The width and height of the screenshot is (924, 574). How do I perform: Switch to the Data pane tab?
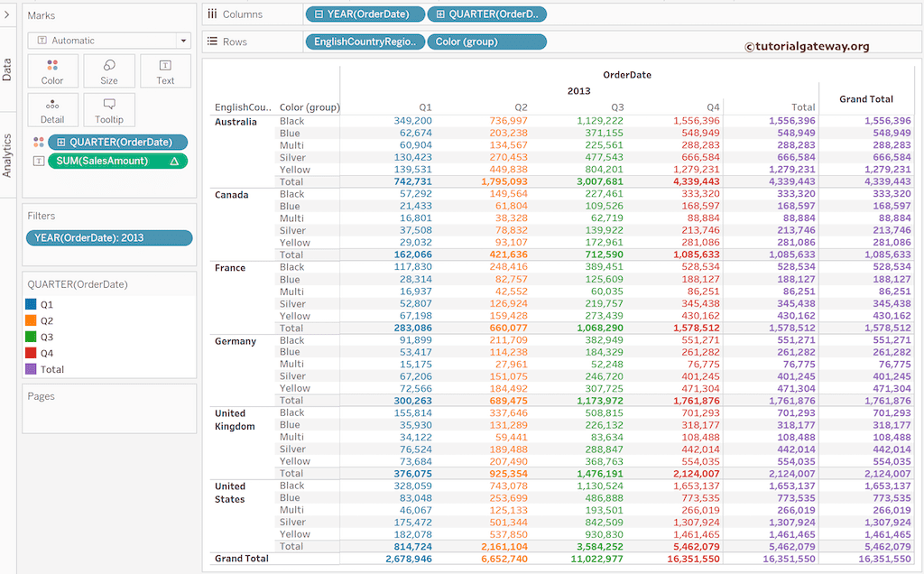point(7,69)
